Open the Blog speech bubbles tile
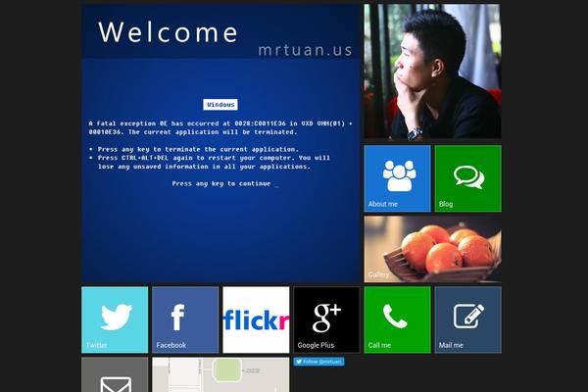 pyautogui.click(x=468, y=178)
